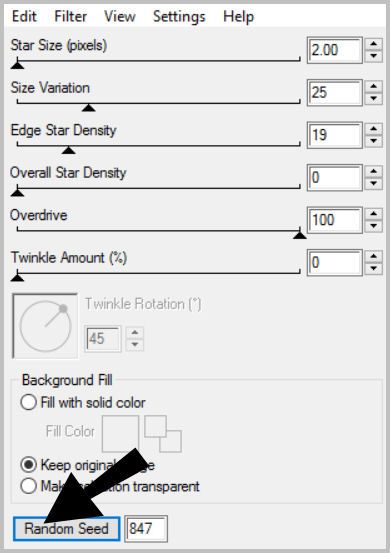Click the swap colors overlapping squares icon
This screenshot has height=553, width=390.
(x=163, y=434)
